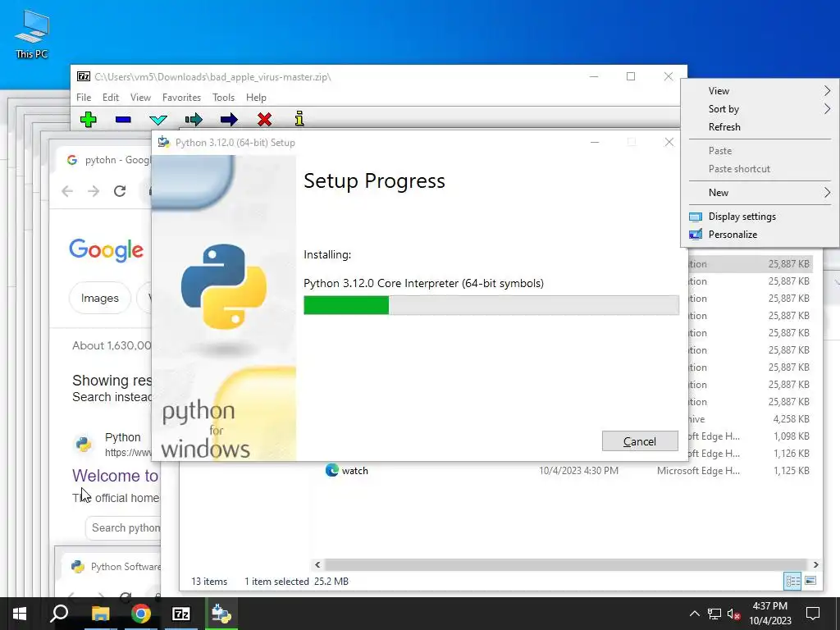Open the This PC desktop icon
The image size is (840, 630).
[x=32, y=34]
